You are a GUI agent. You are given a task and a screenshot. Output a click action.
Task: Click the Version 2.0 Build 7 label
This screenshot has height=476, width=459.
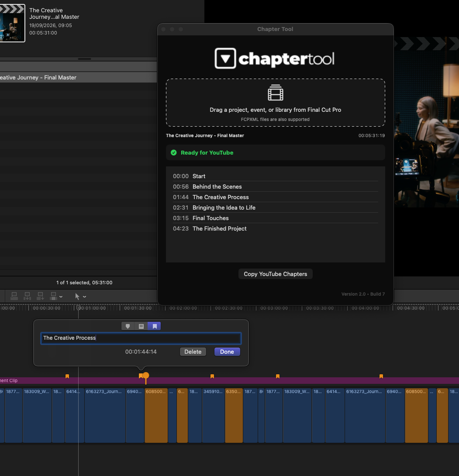[x=363, y=294]
